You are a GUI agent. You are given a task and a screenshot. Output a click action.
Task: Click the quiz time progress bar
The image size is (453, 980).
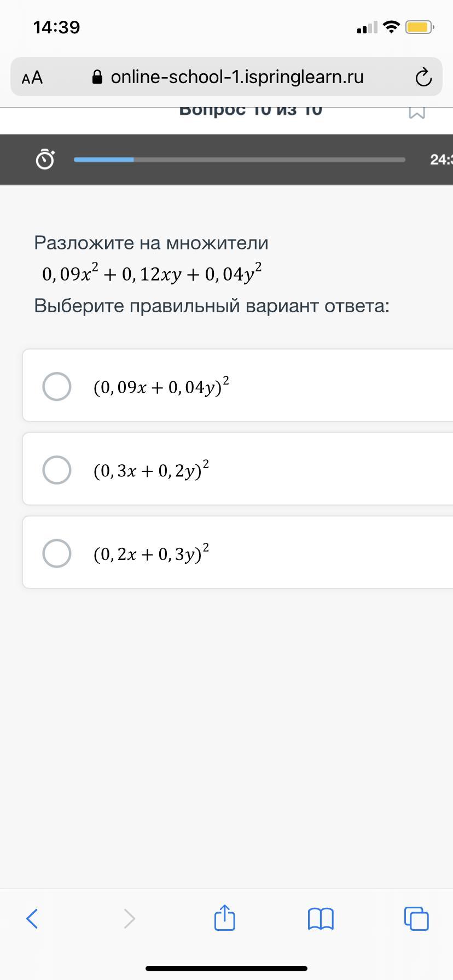[240, 160]
